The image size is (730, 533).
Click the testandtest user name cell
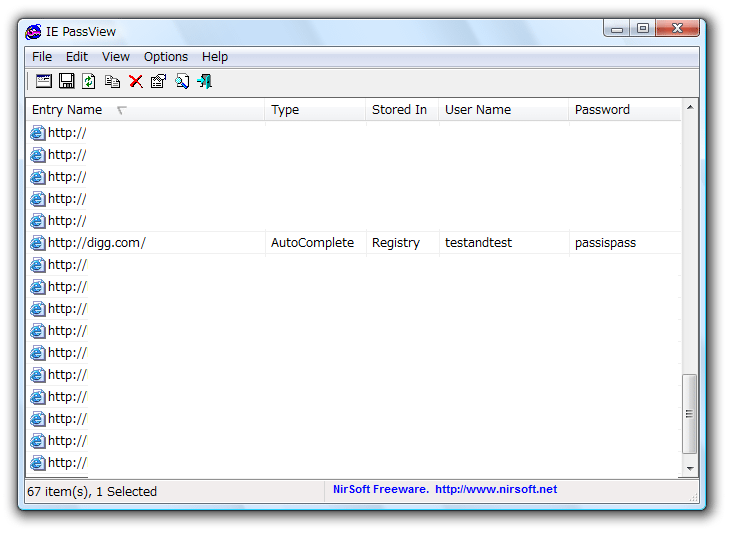point(478,243)
